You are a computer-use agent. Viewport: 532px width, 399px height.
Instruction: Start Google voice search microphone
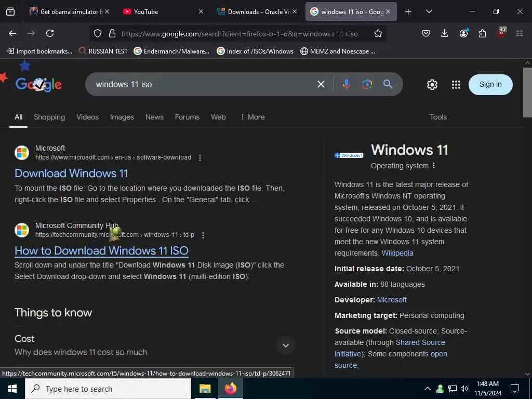346,84
